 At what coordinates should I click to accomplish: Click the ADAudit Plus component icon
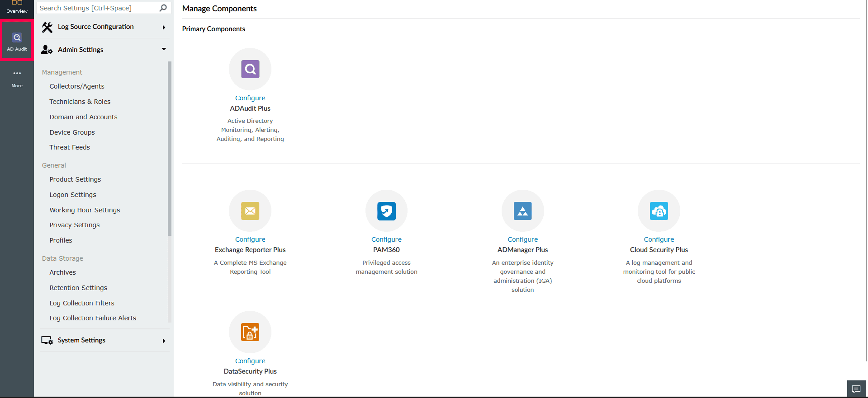click(x=250, y=69)
